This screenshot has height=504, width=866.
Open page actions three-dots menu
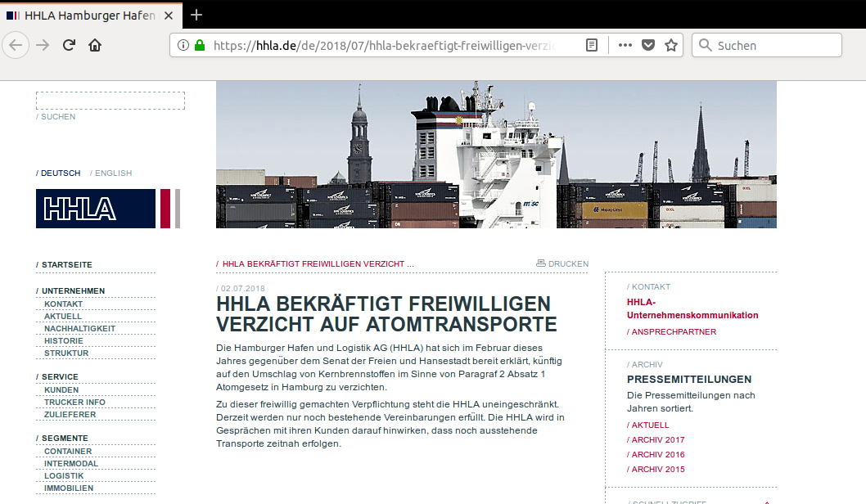click(x=625, y=46)
